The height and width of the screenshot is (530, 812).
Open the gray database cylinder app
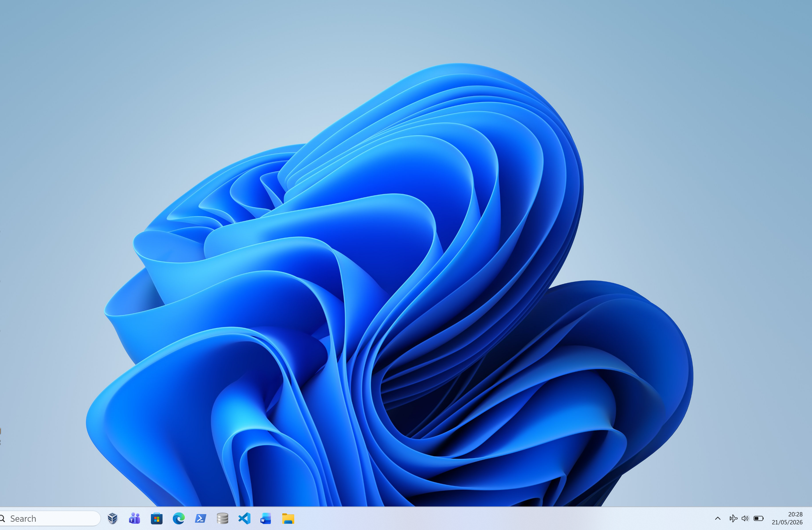[x=223, y=518]
